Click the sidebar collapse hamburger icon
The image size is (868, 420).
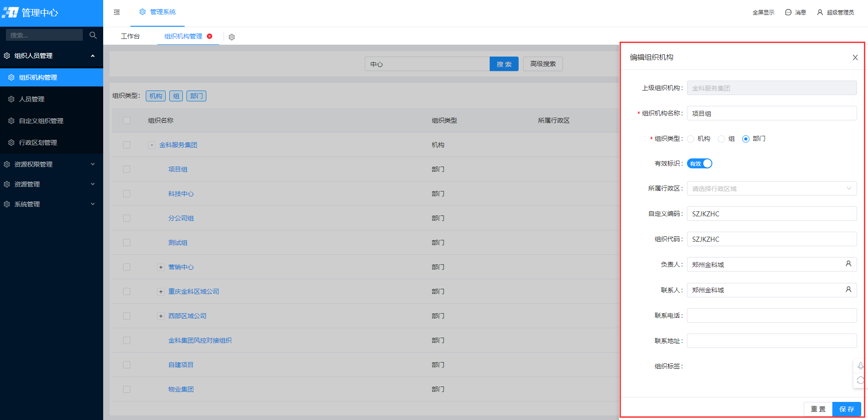pos(117,12)
